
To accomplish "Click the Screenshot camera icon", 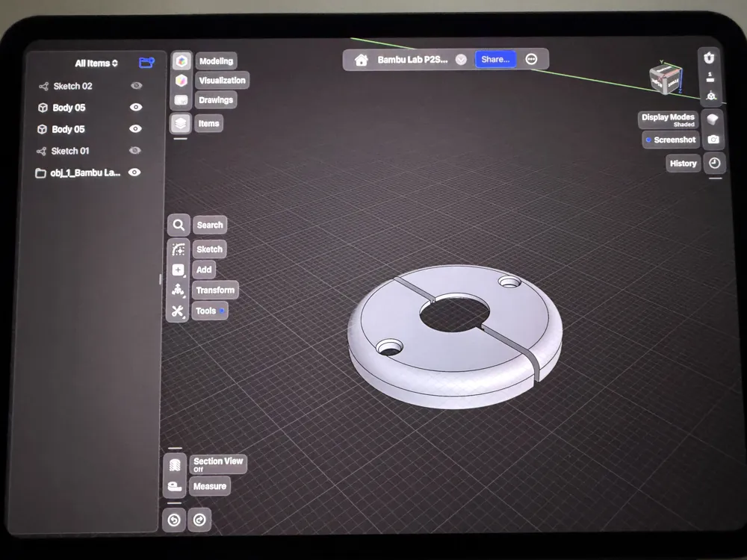I will click(x=713, y=140).
